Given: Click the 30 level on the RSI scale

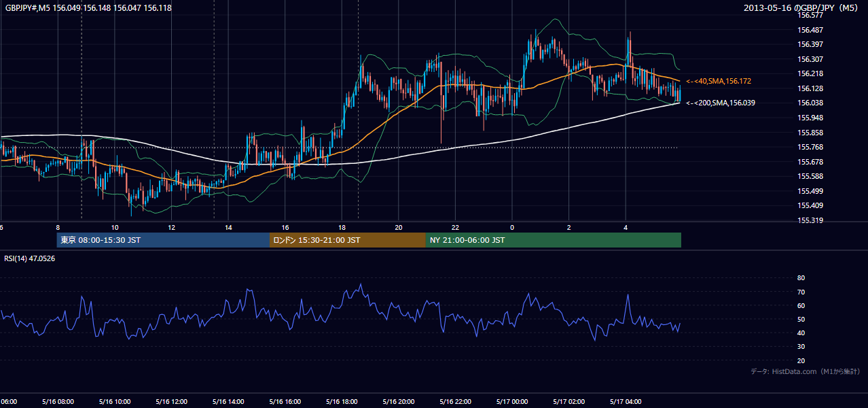Looking at the screenshot, I should pyautogui.click(x=801, y=347).
